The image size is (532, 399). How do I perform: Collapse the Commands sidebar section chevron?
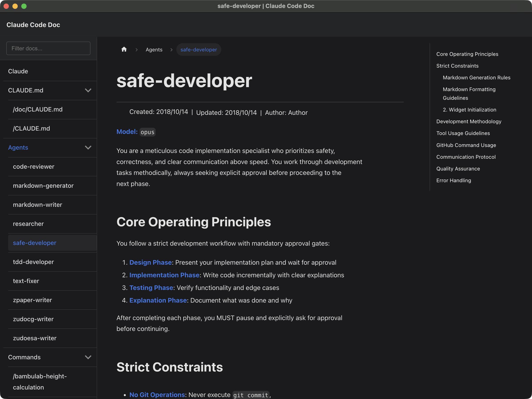point(88,357)
